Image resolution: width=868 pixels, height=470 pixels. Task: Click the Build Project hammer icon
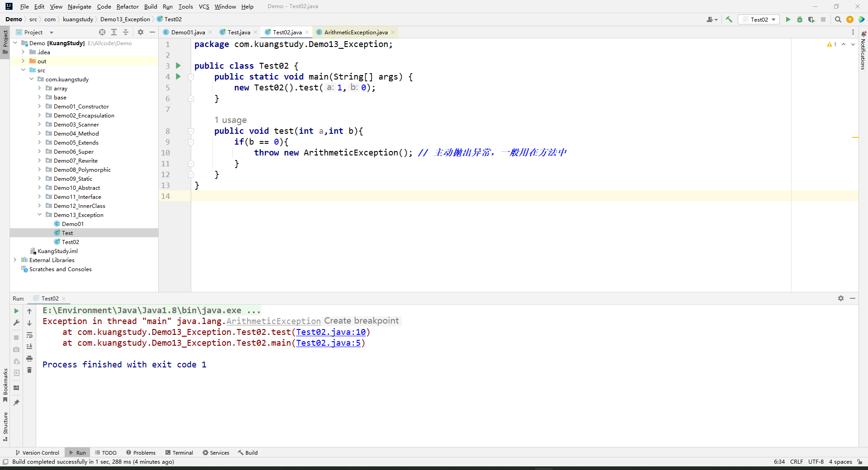pos(729,19)
